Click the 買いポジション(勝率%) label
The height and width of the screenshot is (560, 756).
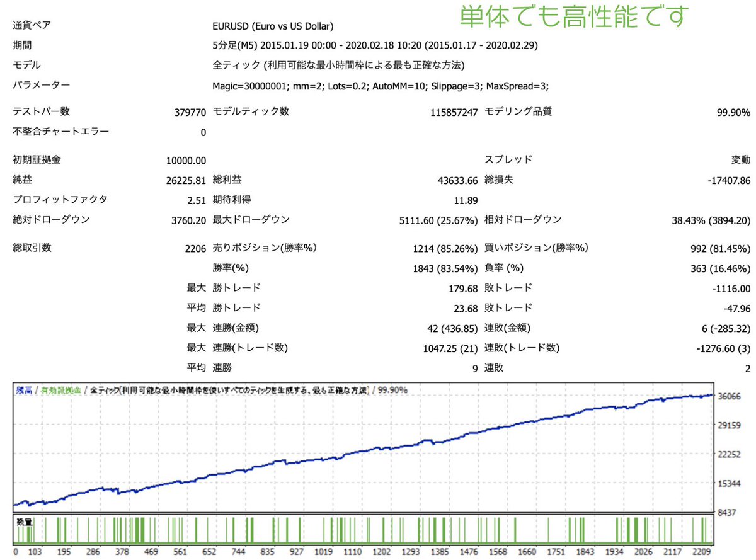click(x=535, y=248)
